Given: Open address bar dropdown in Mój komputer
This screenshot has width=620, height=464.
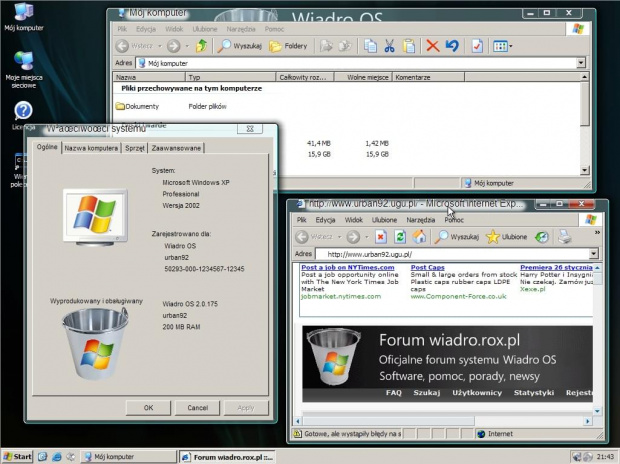Looking at the screenshot, I should pyautogui.click(x=580, y=63).
